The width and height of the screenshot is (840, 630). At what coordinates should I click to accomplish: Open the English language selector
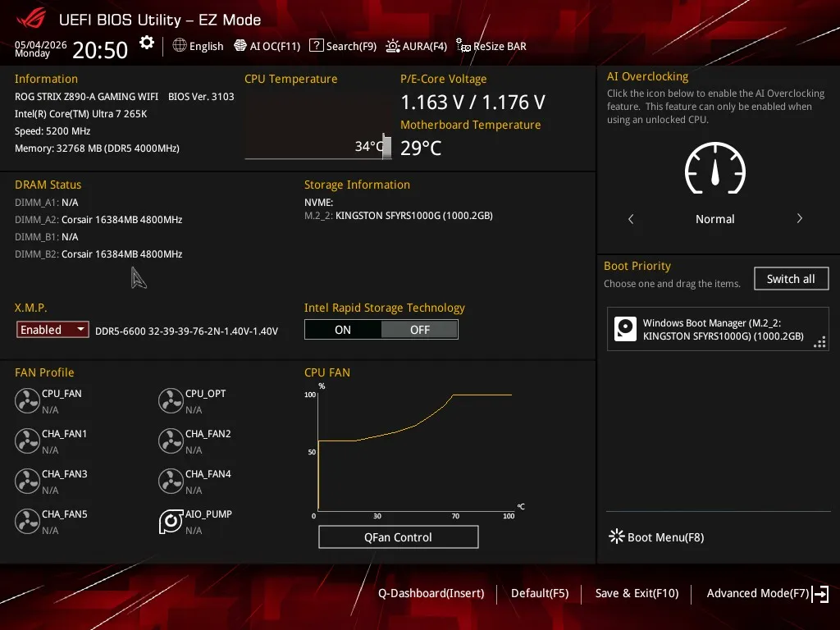[199, 46]
